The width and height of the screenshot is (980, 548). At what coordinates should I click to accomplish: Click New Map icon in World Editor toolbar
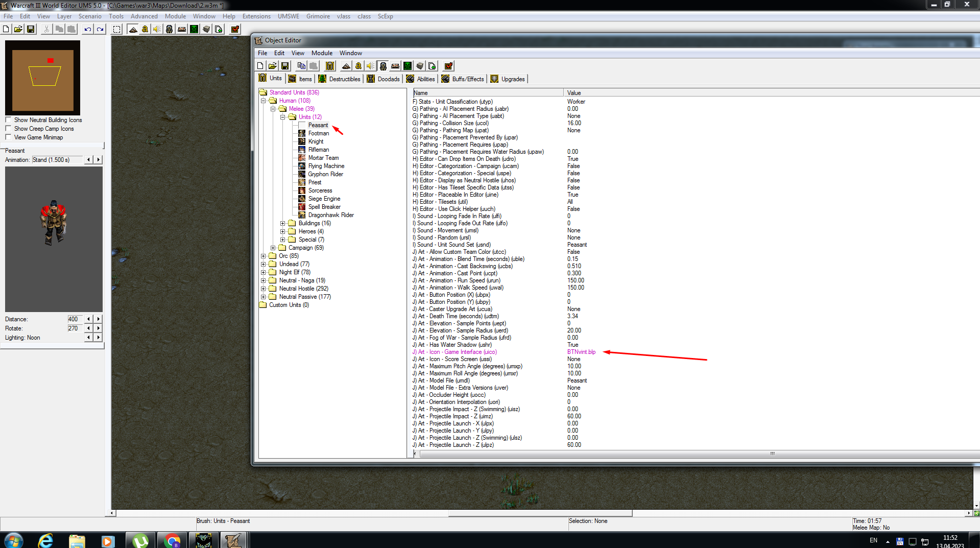6,29
